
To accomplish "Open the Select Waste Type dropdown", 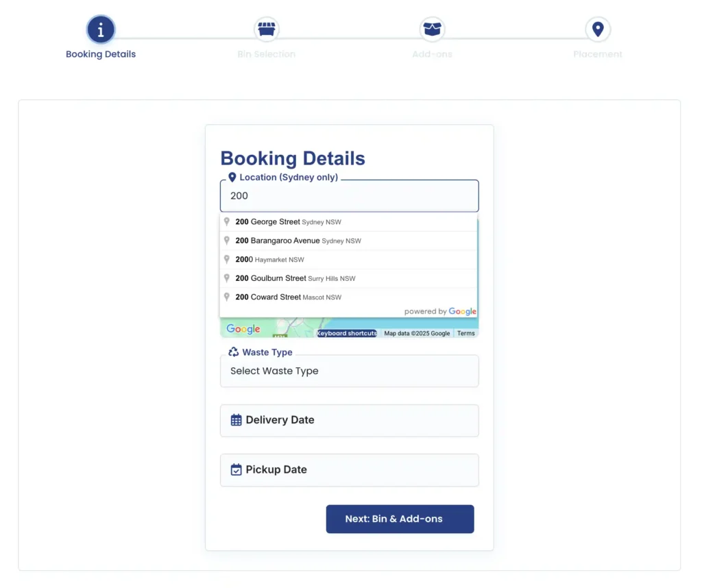I will click(x=349, y=371).
